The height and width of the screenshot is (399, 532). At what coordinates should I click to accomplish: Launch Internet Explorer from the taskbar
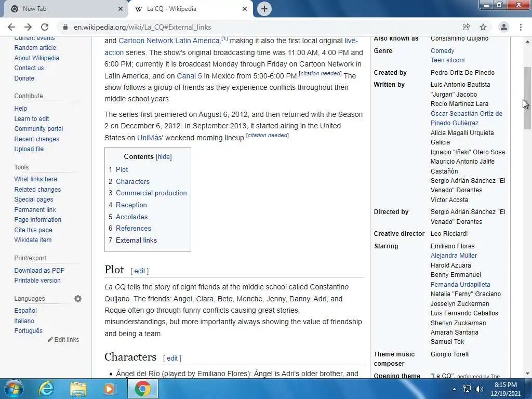click(x=46, y=389)
